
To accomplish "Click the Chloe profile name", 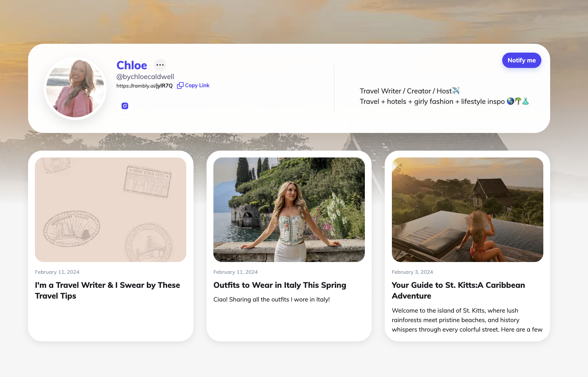I will point(132,65).
